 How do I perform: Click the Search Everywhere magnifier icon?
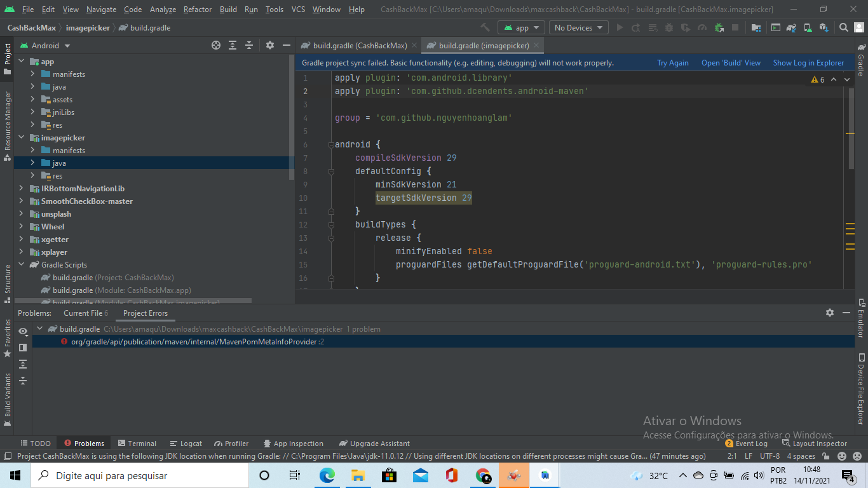pyautogui.click(x=843, y=28)
